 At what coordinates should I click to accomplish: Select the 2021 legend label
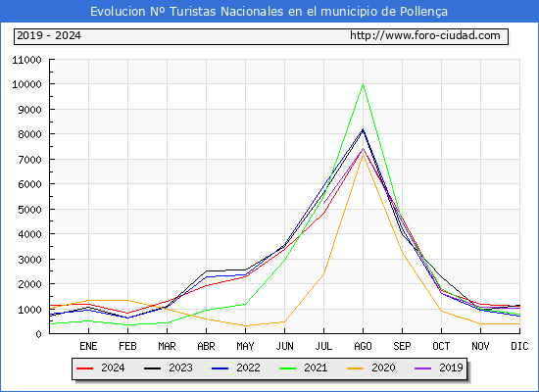coord(316,367)
